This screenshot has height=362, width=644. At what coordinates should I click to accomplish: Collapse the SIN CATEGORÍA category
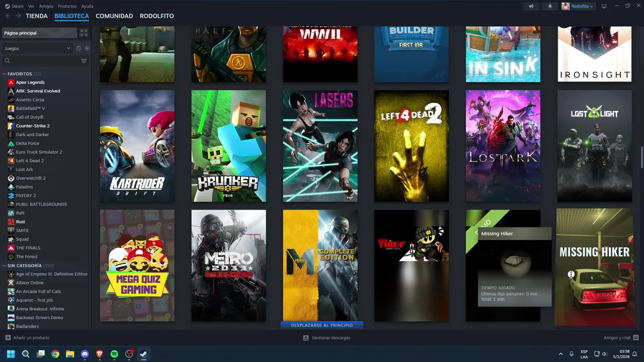coord(5,265)
